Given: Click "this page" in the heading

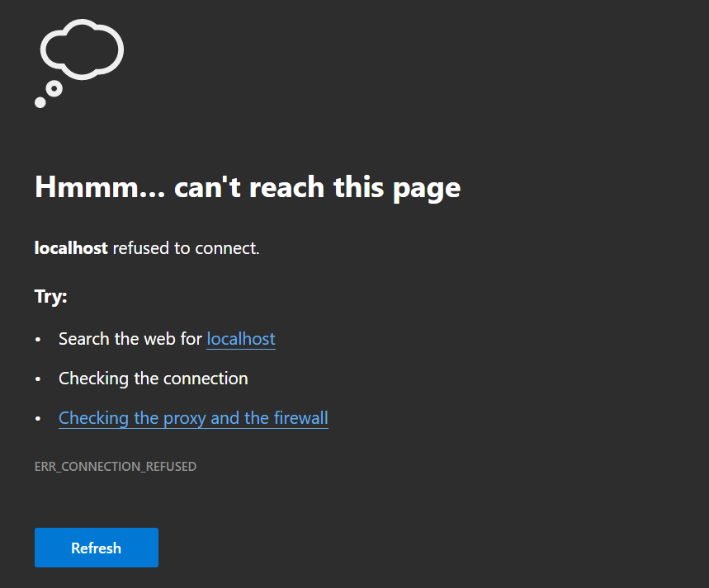Looking at the screenshot, I should [x=397, y=187].
